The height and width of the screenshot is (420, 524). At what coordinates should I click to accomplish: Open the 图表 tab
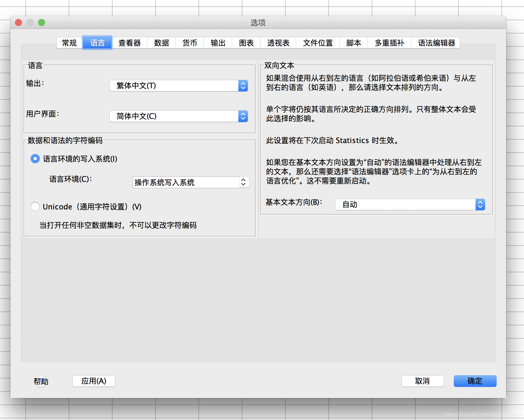click(x=246, y=43)
